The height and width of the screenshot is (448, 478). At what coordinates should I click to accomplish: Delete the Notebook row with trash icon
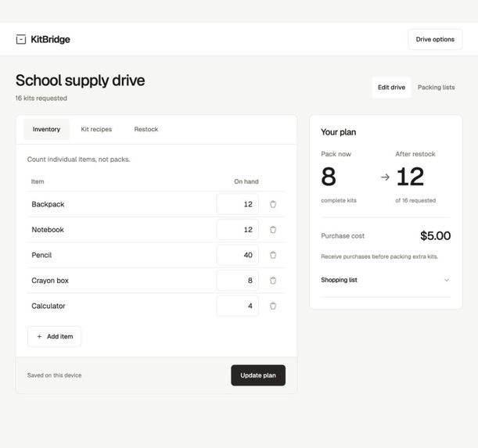273,230
